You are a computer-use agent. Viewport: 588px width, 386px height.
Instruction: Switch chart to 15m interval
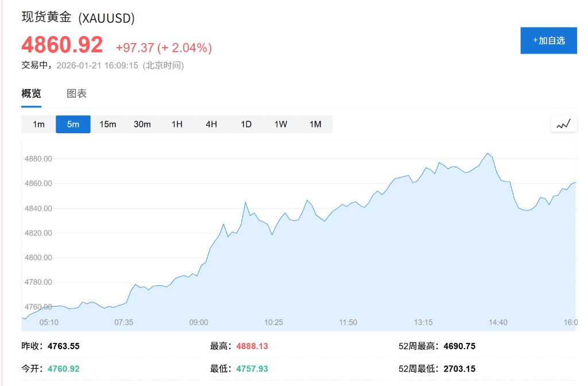[x=108, y=124]
